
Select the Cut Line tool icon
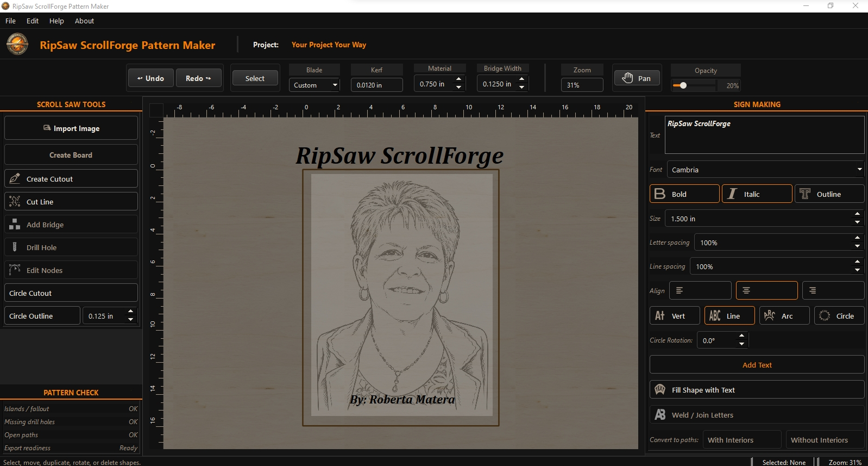click(x=15, y=201)
